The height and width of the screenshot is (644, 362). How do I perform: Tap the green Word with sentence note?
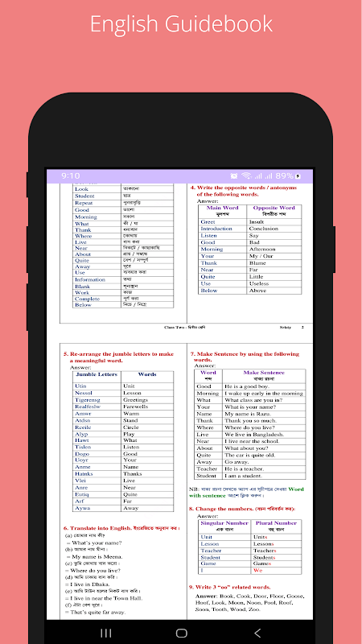coord(248,493)
